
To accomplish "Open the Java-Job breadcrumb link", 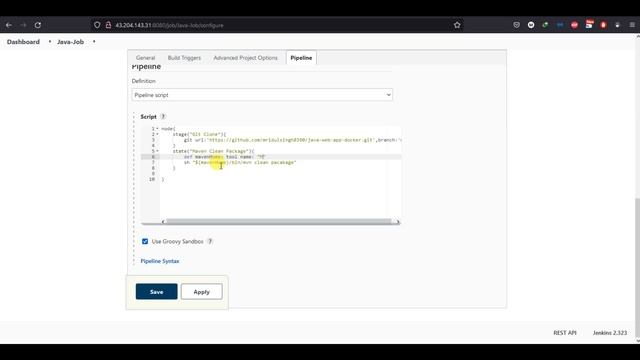I will (70, 42).
